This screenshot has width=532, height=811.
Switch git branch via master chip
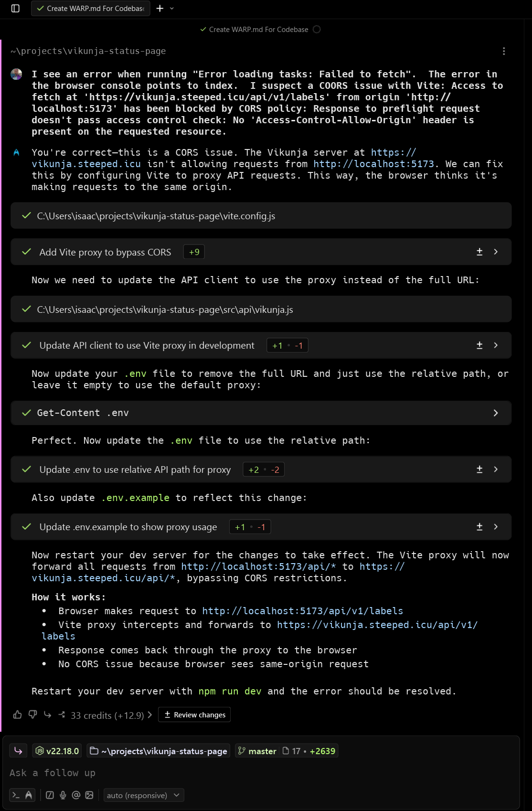point(257,751)
